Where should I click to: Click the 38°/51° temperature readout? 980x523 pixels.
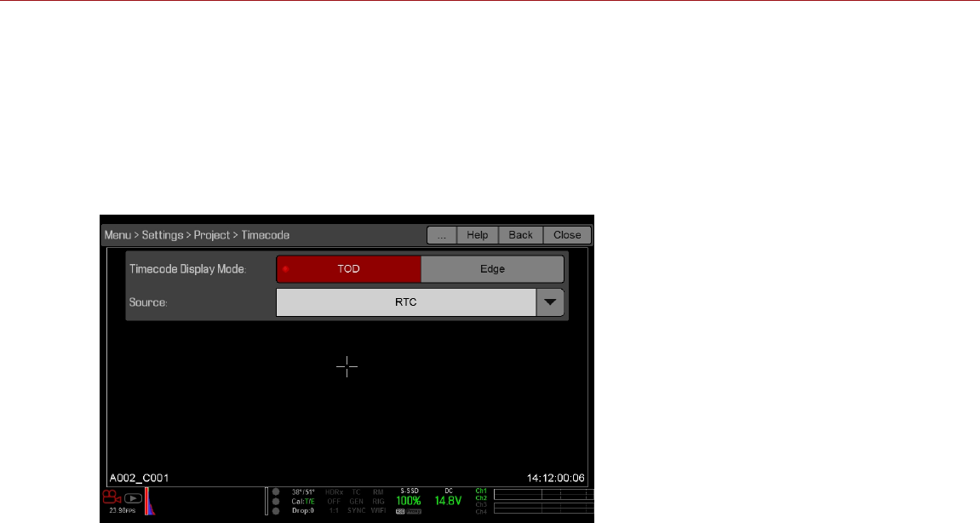[303, 492]
